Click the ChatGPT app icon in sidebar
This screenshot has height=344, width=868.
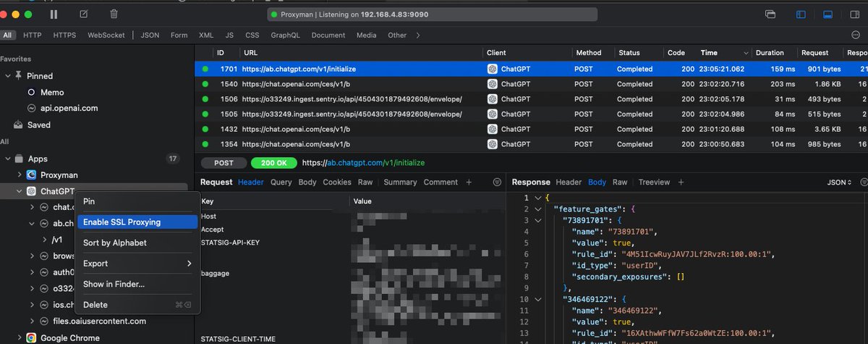click(x=32, y=191)
